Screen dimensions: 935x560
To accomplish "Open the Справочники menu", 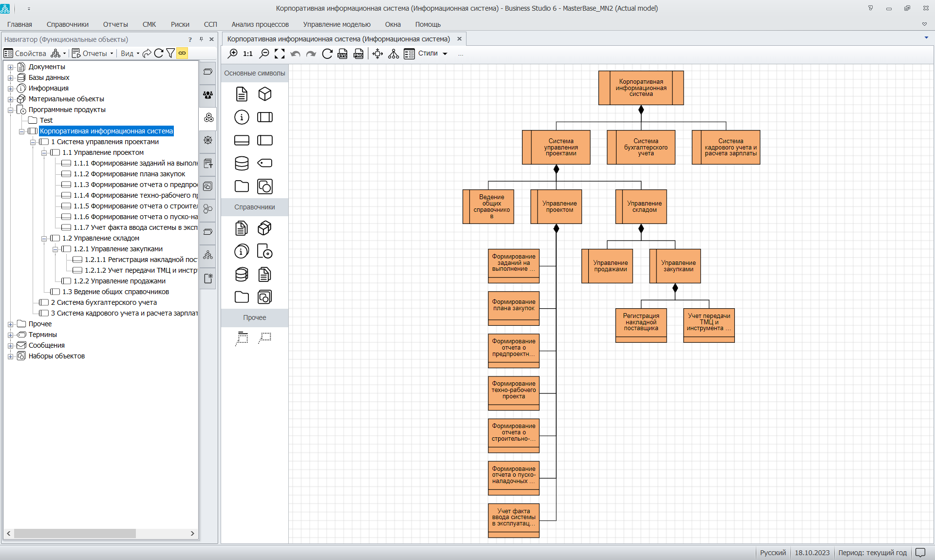I will [67, 24].
